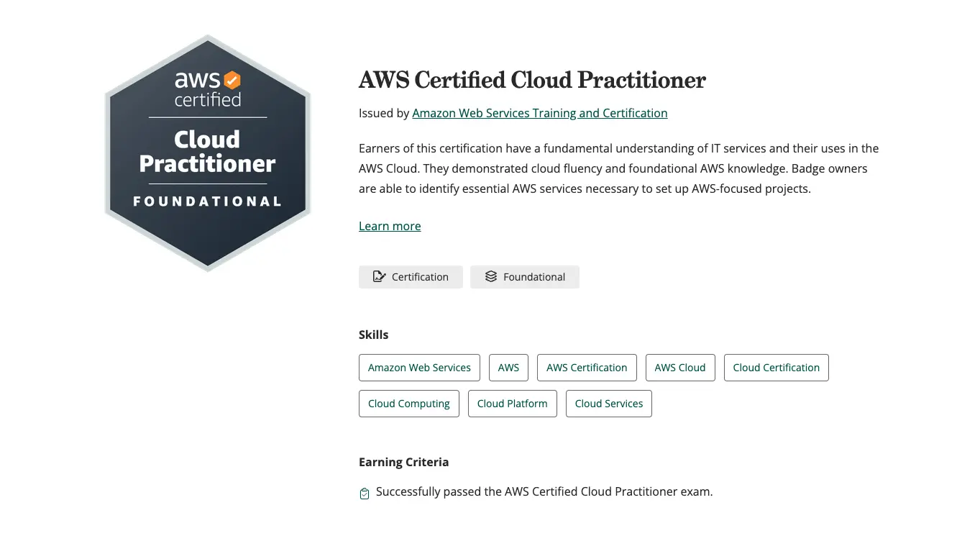Click the passed exam earning criteria text

click(544, 492)
